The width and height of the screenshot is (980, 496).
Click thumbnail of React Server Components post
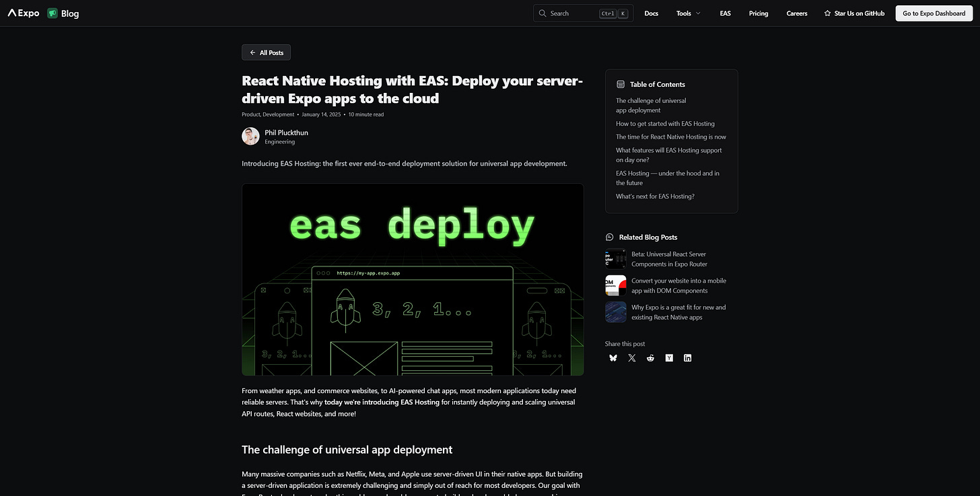tap(615, 259)
